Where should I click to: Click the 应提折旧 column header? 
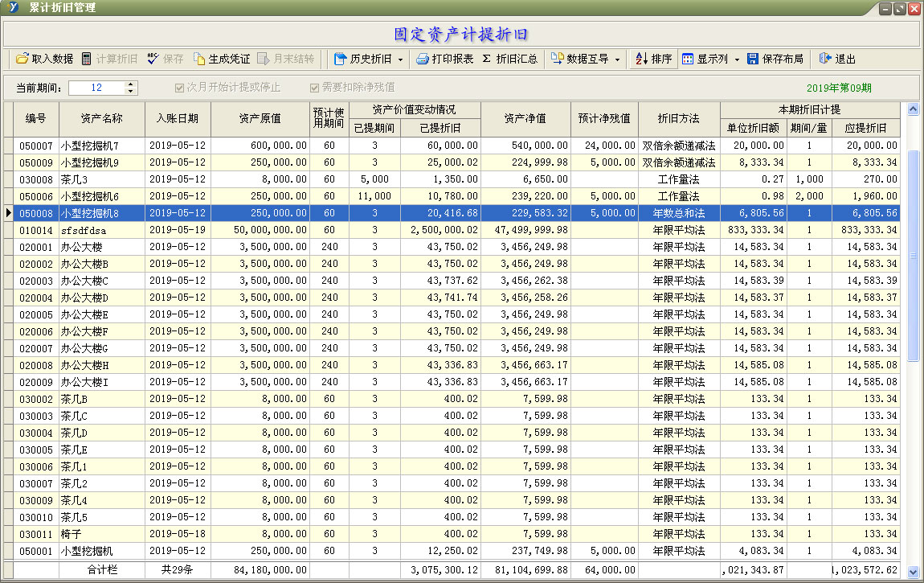coord(865,128)
